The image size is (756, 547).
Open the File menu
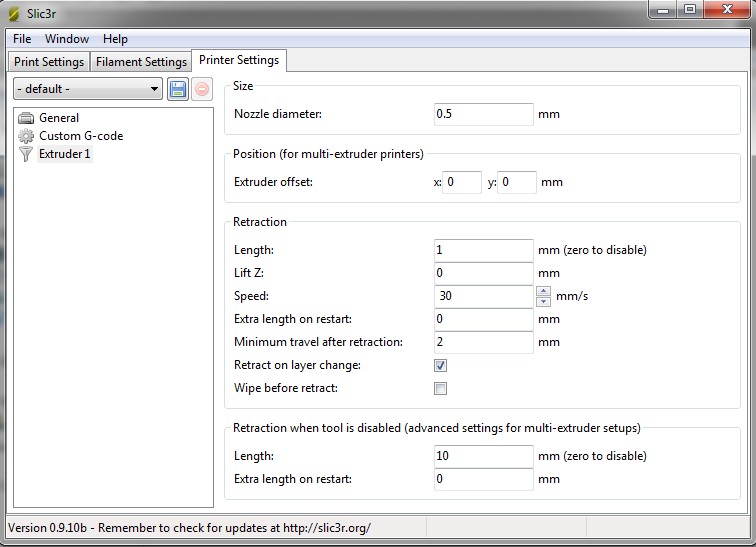(x=22, y=39)
